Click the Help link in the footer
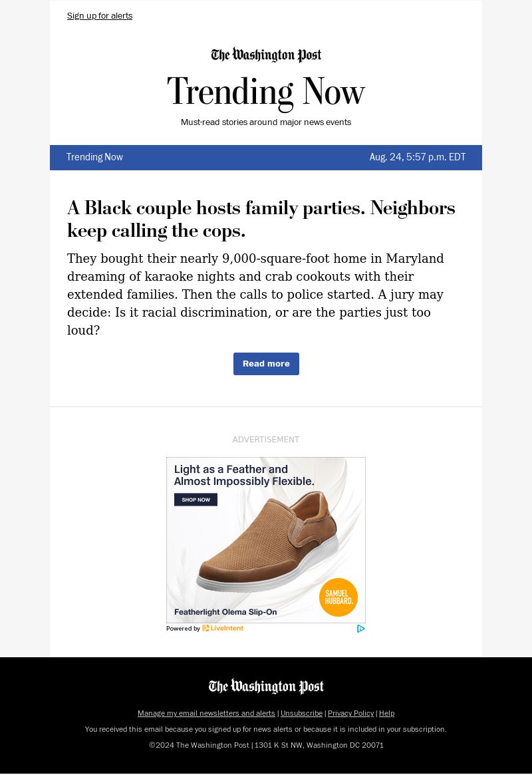This screenshot has width=532, height=775. coord(386,714)
